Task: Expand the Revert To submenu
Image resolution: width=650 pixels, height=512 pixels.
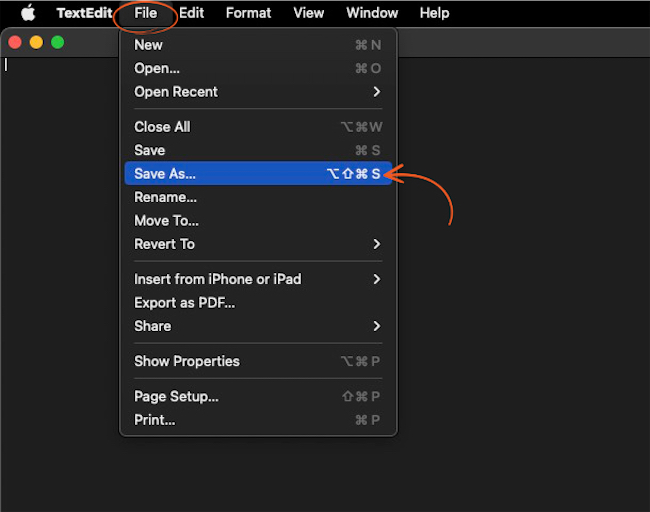Action: tap(258, 244)
